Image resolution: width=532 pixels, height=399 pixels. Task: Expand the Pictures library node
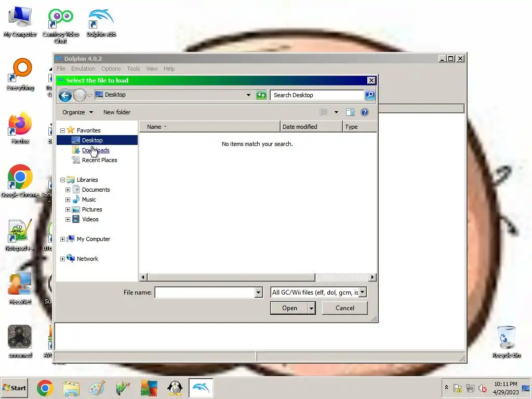click(68, 210)
